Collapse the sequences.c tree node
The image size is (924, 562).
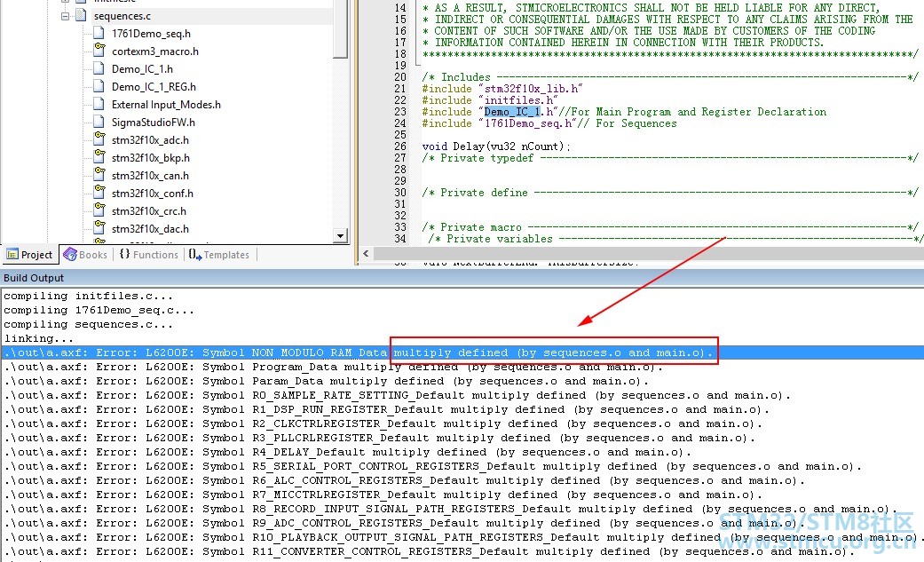[66, 16]
